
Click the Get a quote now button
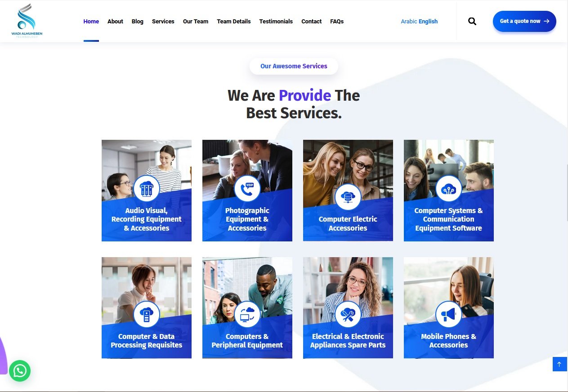524,21
